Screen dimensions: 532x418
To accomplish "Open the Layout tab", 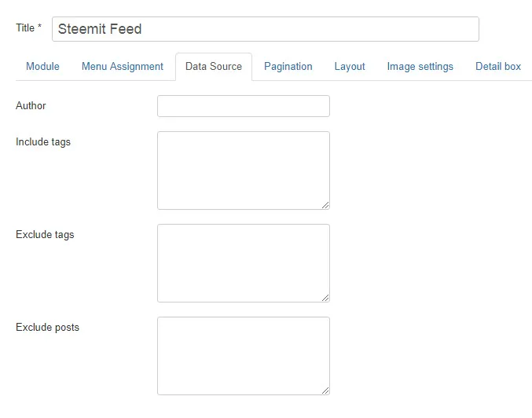I will click(350, 67).
